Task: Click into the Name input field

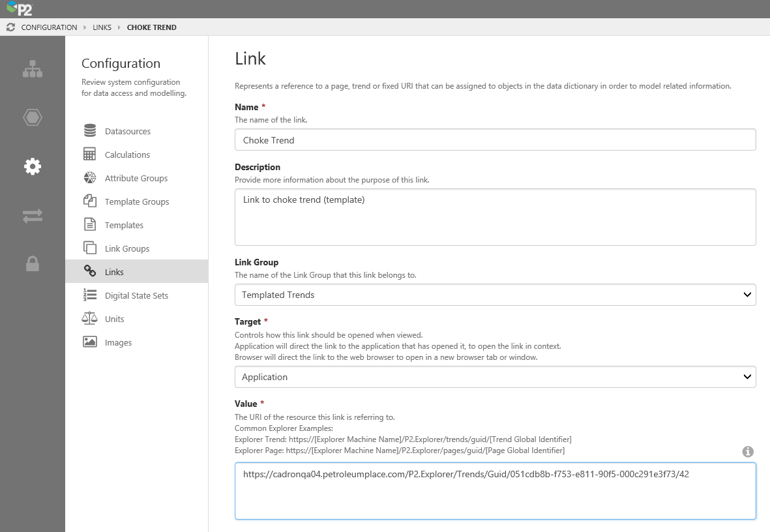Action: [495, 140]
